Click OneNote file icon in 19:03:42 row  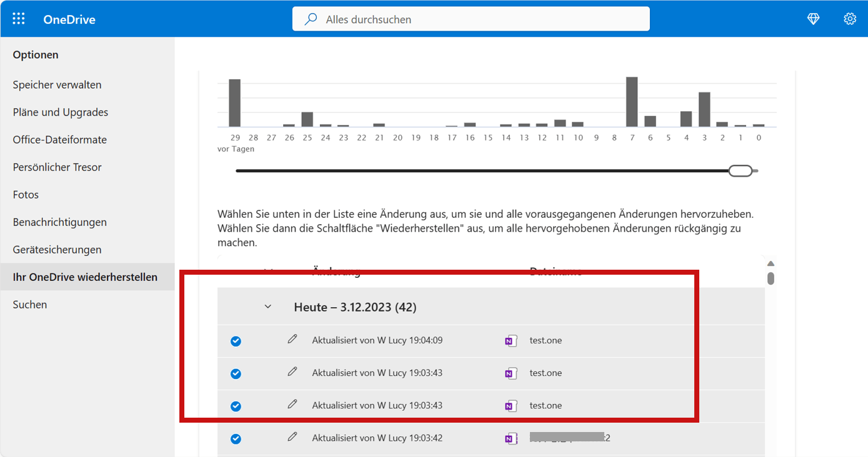[511, 438]
